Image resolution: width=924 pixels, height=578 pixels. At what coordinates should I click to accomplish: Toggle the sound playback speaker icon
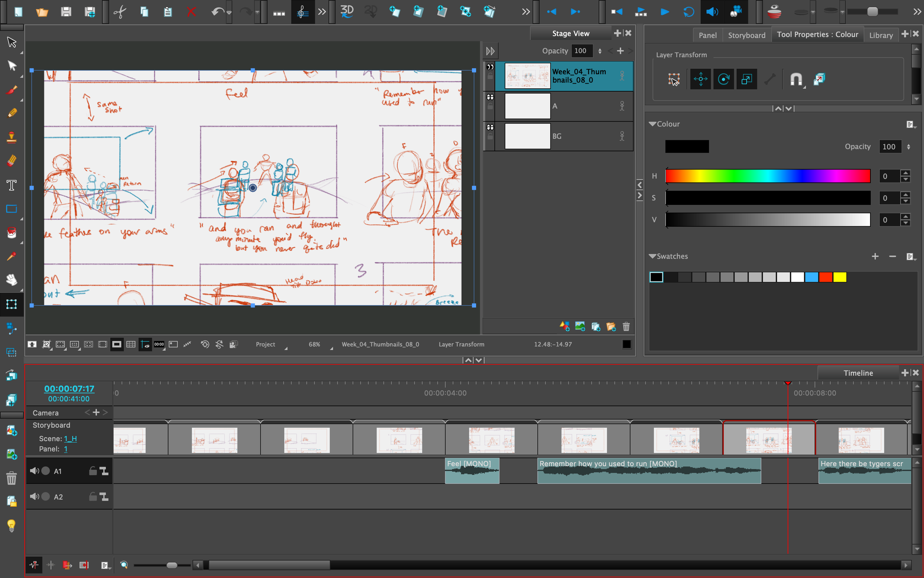tap(712, 12)
